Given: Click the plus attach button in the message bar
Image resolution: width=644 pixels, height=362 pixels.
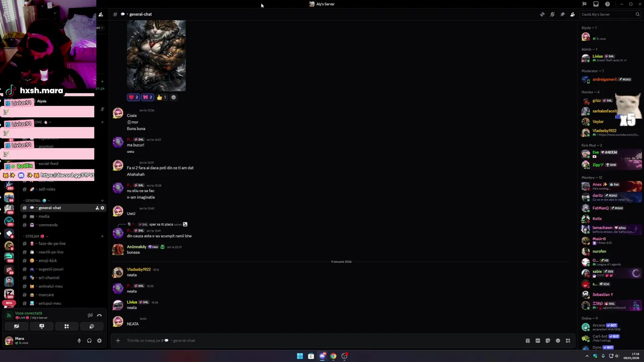Looking at the screenshot, I should [x=118, y=340].
